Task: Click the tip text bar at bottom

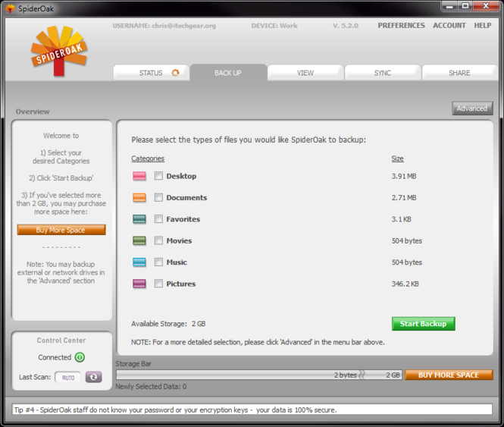Action: tap(252, 410)
